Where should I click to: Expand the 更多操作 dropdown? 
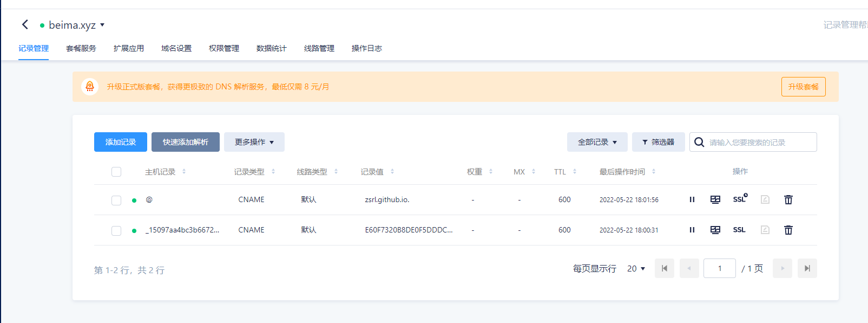pyautogui.click(x=254, y=142)
